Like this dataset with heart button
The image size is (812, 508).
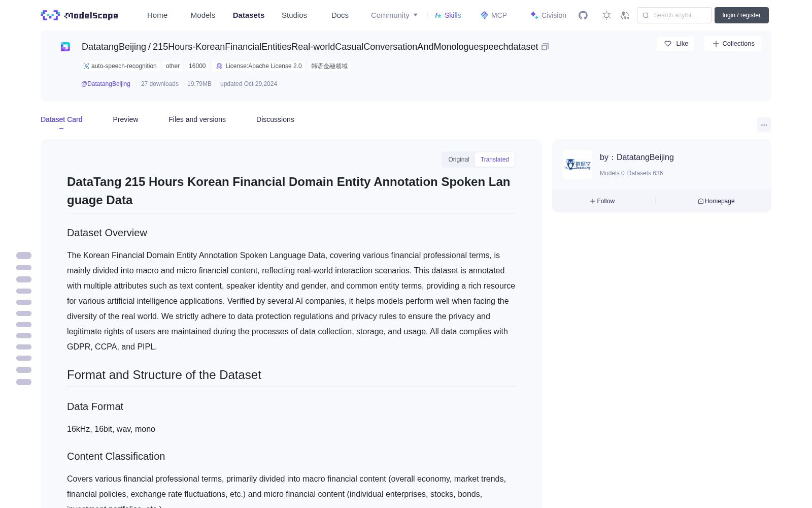coord(675,44)
